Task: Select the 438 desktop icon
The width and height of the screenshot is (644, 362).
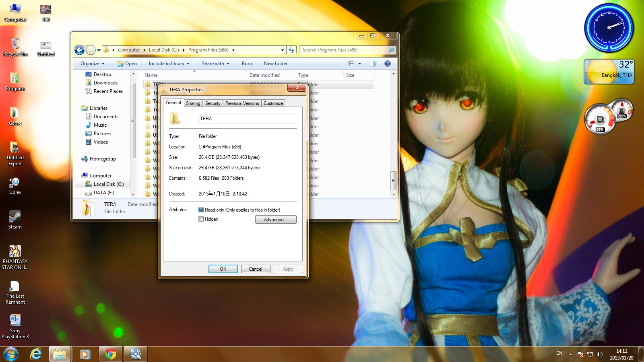Action: [45, 12]
